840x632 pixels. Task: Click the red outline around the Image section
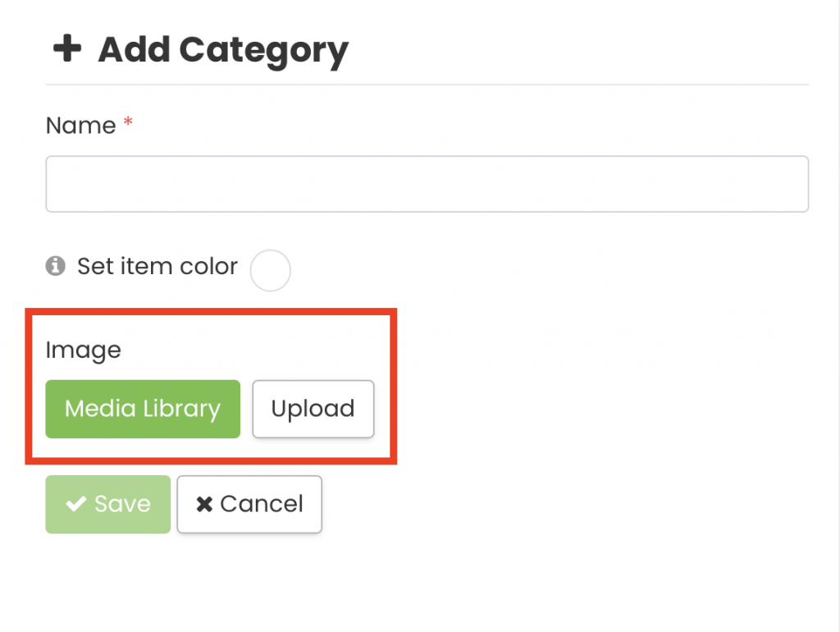pos(211,311)
